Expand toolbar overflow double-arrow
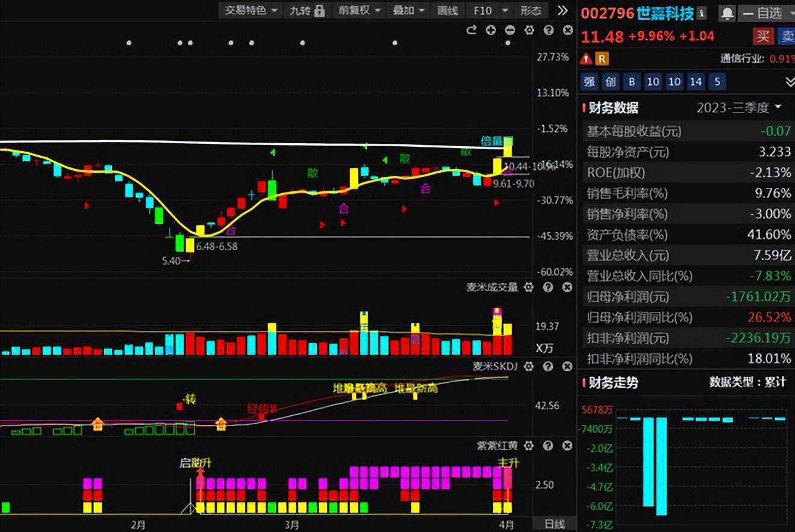 coord(562,10)
